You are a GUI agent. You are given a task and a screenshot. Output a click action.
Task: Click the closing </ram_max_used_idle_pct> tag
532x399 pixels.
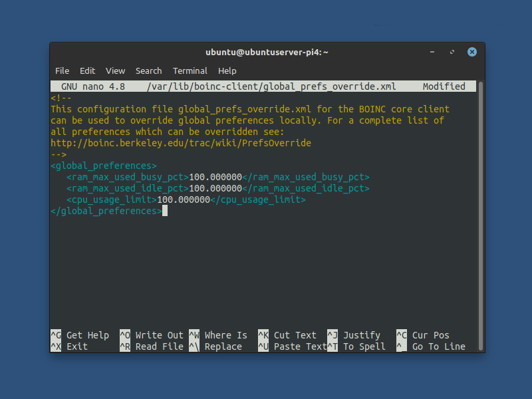tap(306, 188)
